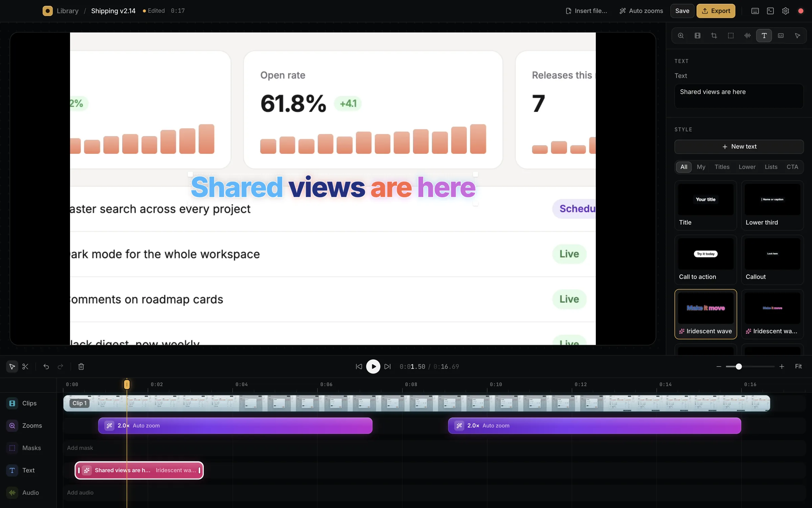
Task: Click the Text track icon
Action: (x=12, y=470)
